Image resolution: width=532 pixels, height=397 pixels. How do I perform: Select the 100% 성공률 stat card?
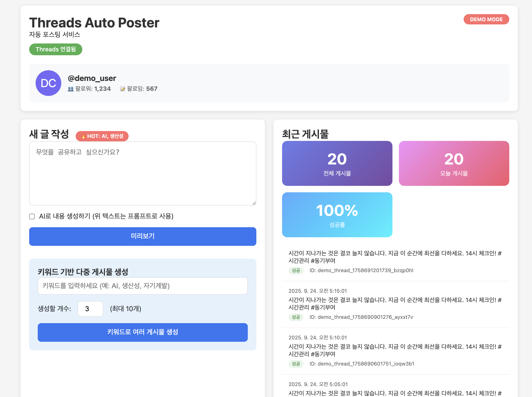tap(337, 215)
